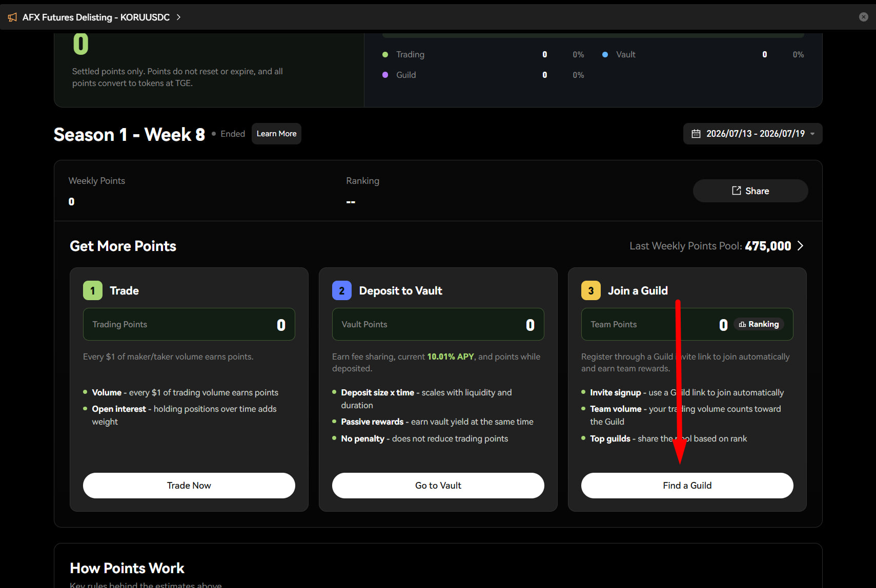
Task: Dismiss the announcement banner with the X
Action: [863, 17]
